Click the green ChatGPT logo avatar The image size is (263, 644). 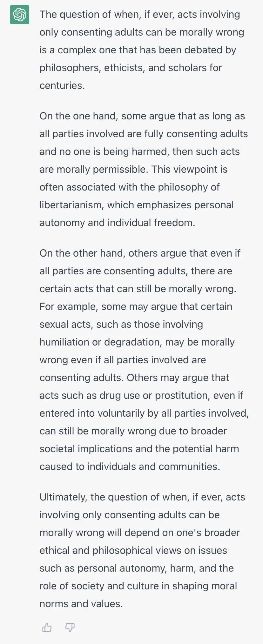tap(20, 15)
